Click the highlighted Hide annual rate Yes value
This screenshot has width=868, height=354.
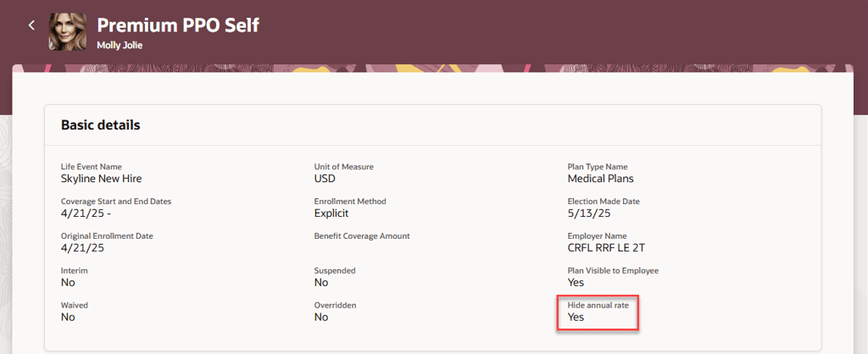point(576,317)
